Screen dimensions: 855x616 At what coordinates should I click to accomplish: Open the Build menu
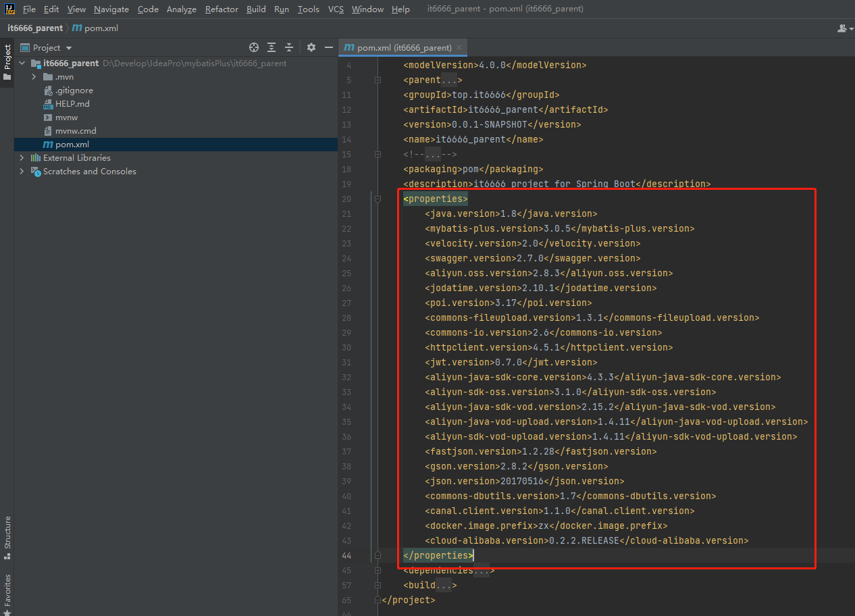click(256, 9)
